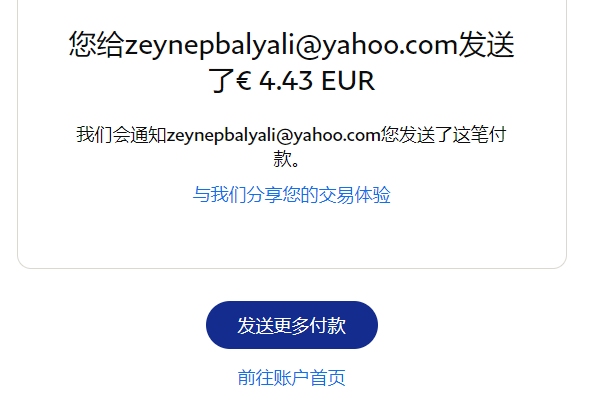Image resolution: width=608 pixels, height=402 pixels.
Task: Click the email address in the notification paragraph
Action: (273, 135)
